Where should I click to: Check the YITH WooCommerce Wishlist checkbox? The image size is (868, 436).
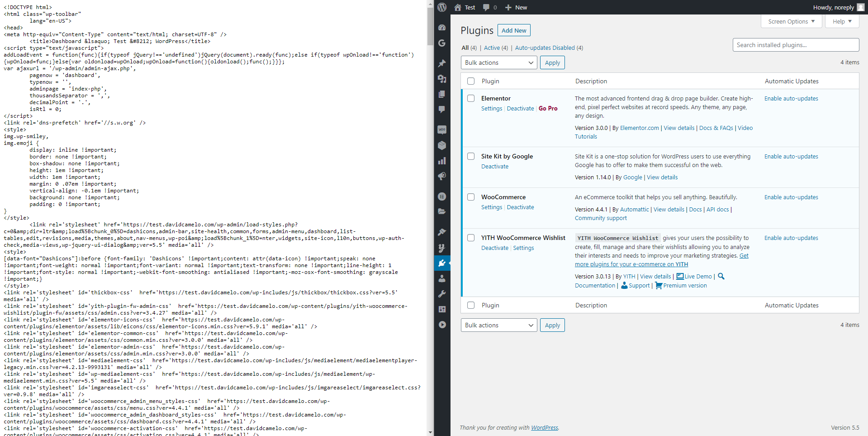471,238
